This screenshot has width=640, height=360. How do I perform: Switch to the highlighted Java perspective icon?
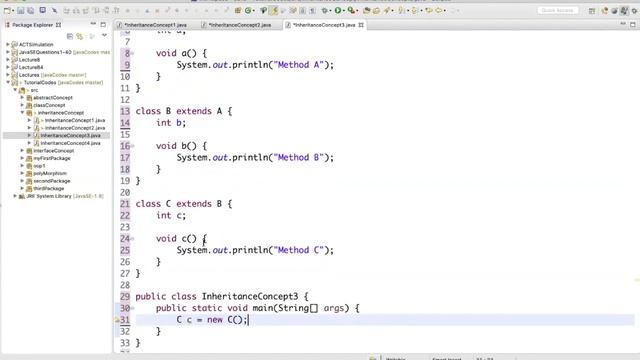(624, 11)
